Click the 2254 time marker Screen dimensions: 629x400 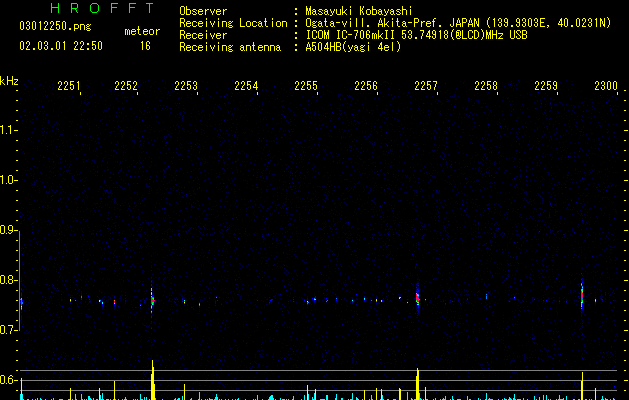[x=246, y=86]
